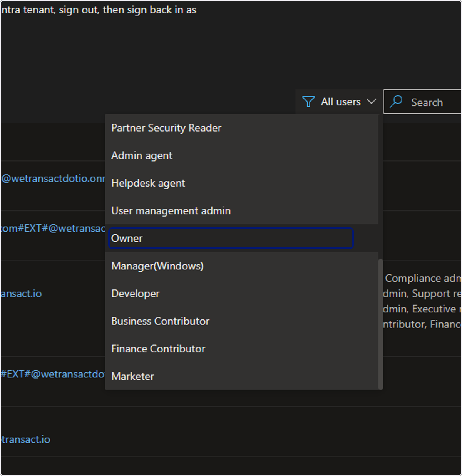The height and width of the screenshot is (476, 462).
Task: Open the transact.io user link at bottom
Action: 25,439
